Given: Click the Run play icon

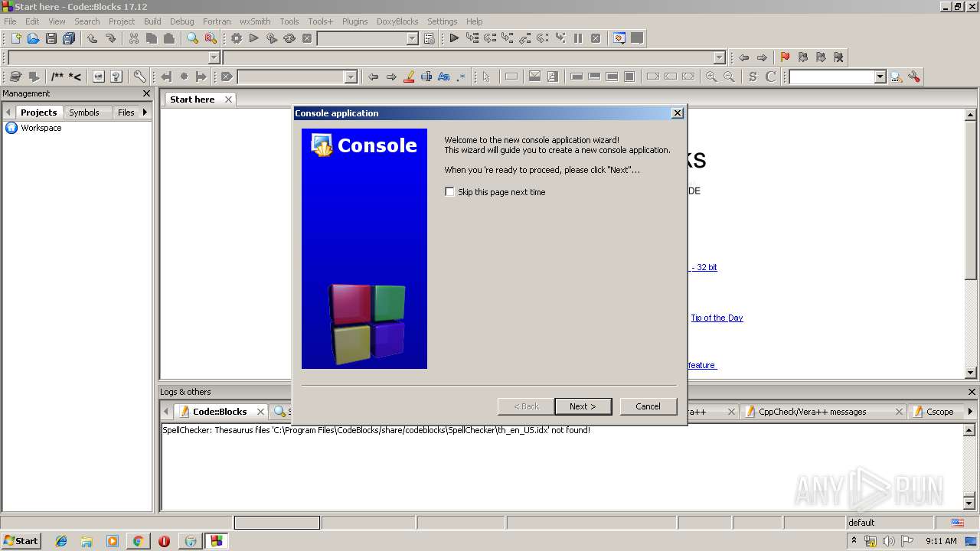Looking at the screenshot, I should (x=253, y=38).
